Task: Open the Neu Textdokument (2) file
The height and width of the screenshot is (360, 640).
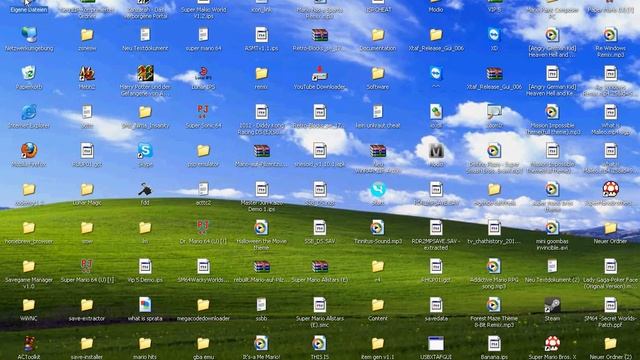Action: (552, 267)
